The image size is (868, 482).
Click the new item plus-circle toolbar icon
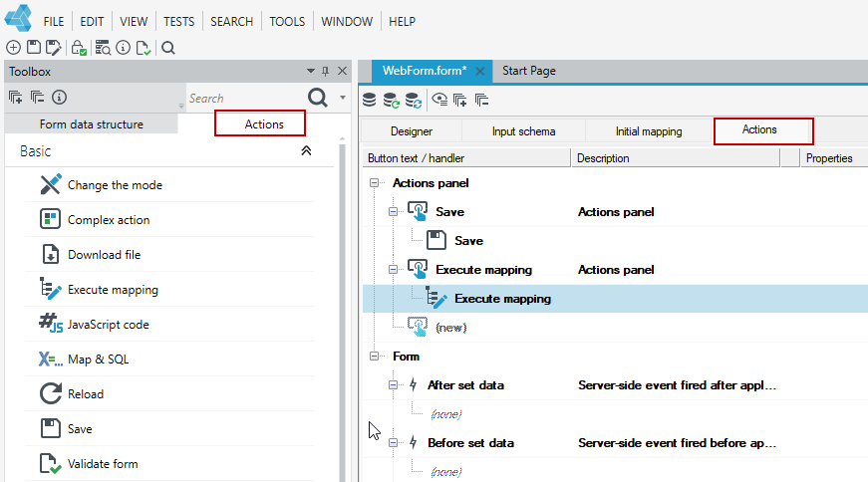point(13,48)
